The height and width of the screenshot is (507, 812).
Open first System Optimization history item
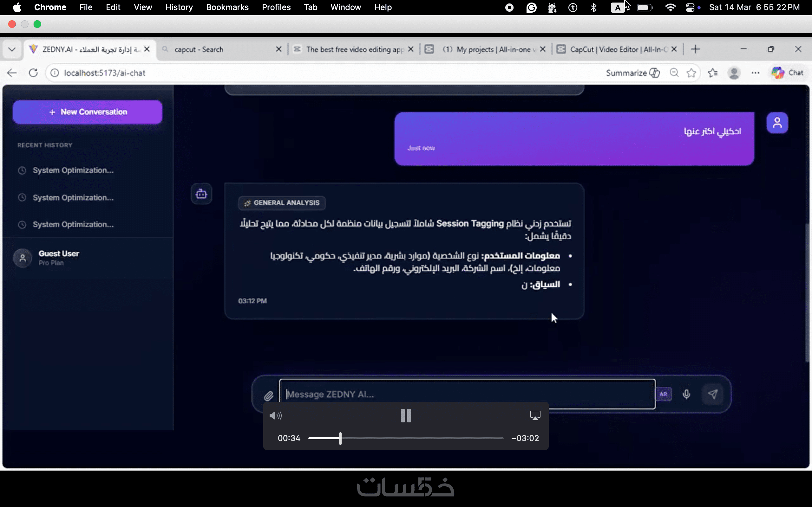tap(73, 170)
